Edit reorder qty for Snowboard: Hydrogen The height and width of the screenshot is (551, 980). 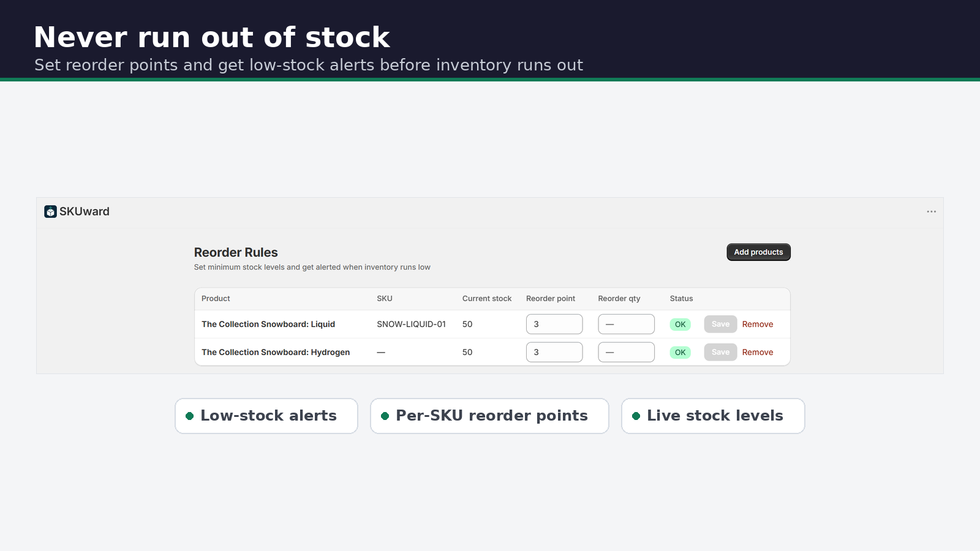[626, 352]
